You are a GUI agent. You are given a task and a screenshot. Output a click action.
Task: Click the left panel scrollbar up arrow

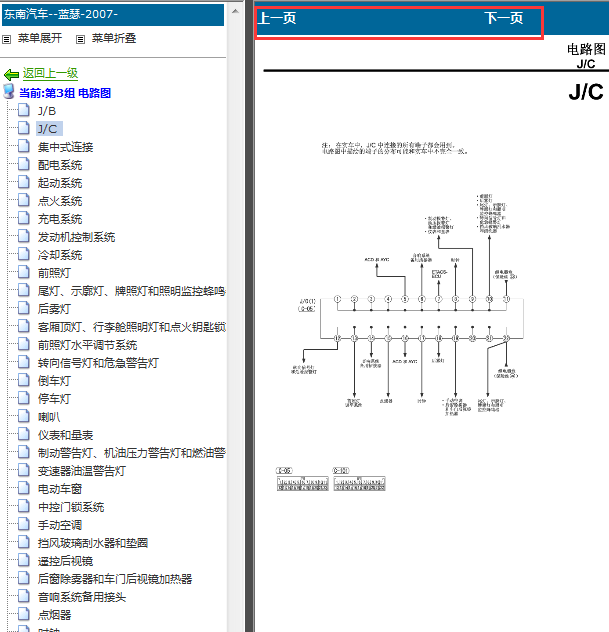tap(235, 11)
